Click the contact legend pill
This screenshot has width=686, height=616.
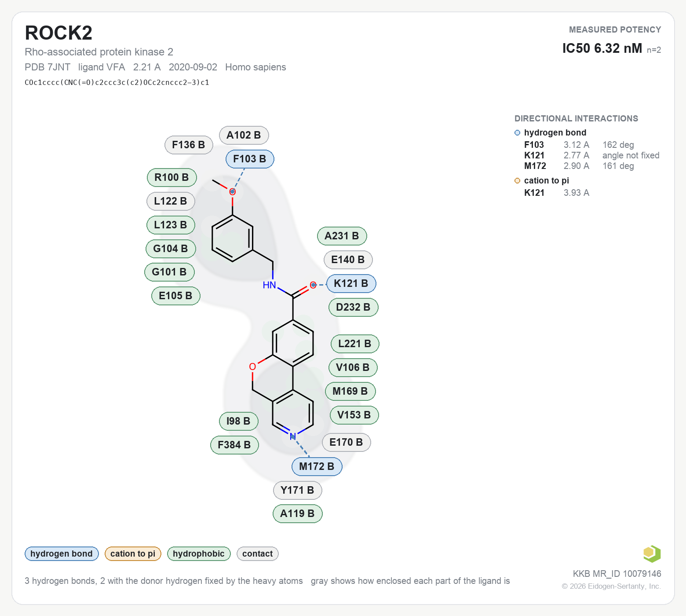(257, 554)
